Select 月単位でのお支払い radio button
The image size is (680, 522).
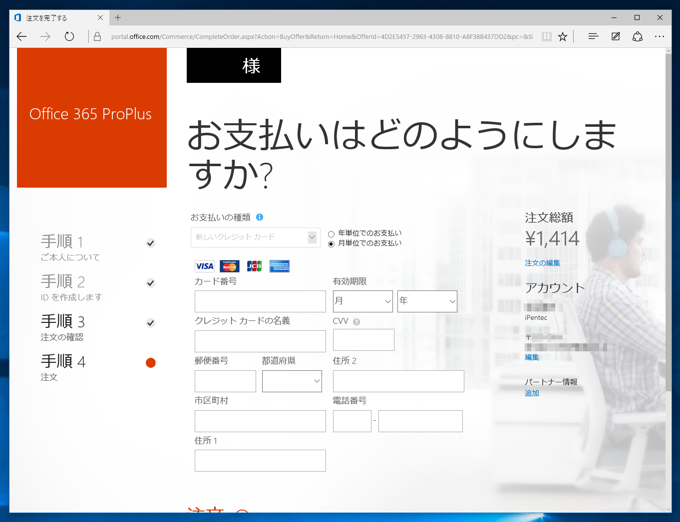(331, 244)
